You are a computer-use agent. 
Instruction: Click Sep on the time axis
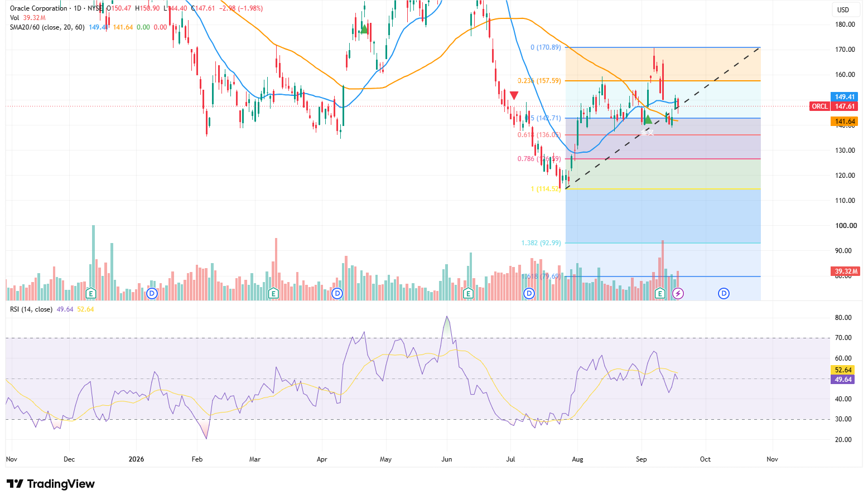[642, 459]
